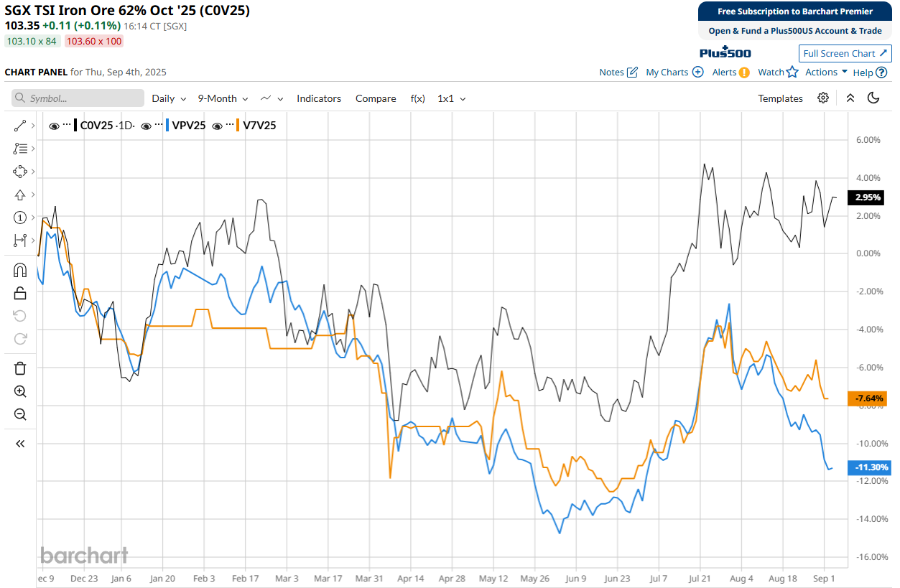Toggle visibility of C0V25 series

(x=54, y=126)
